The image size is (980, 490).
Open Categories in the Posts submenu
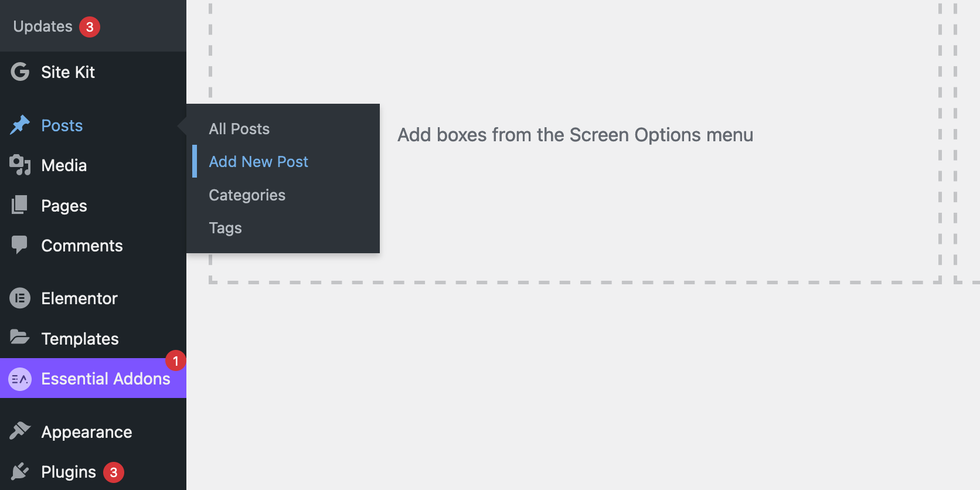[247, 195]
